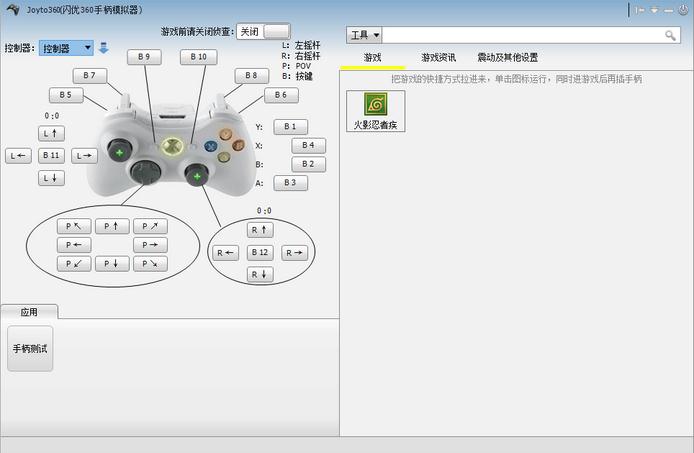Click the minimize dash in title bar
This screenshot has width=694, height=453.
coord(669,10)
